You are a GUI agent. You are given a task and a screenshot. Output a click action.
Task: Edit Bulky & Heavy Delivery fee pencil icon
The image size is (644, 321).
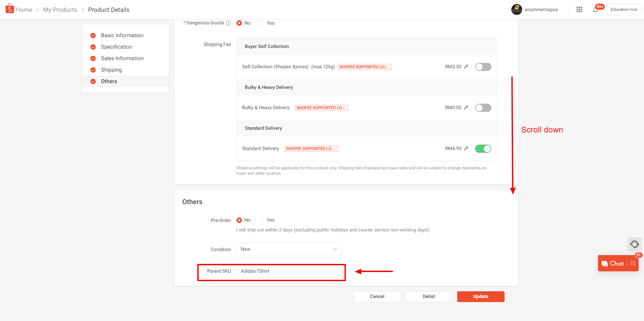tap(466, 107)
